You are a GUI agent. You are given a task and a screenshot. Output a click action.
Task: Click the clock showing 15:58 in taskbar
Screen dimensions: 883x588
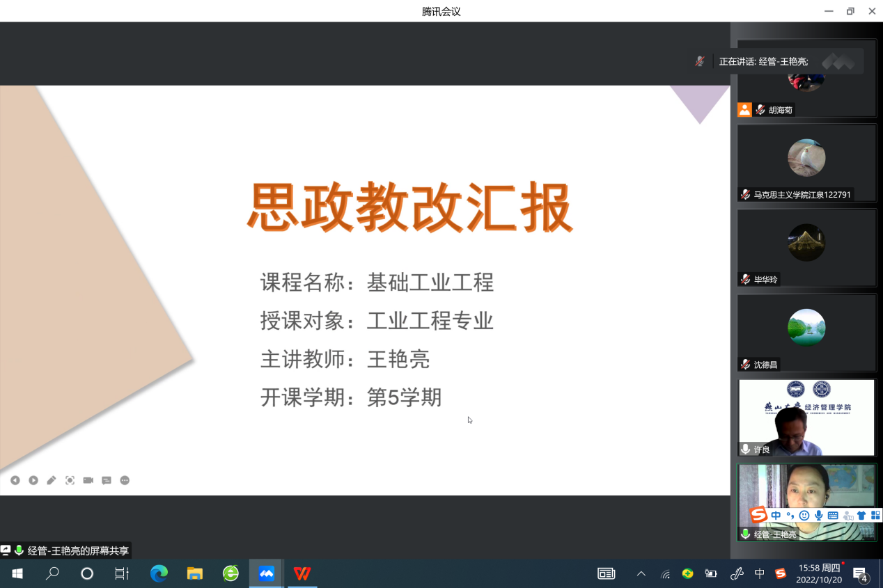tap(819, 573)
